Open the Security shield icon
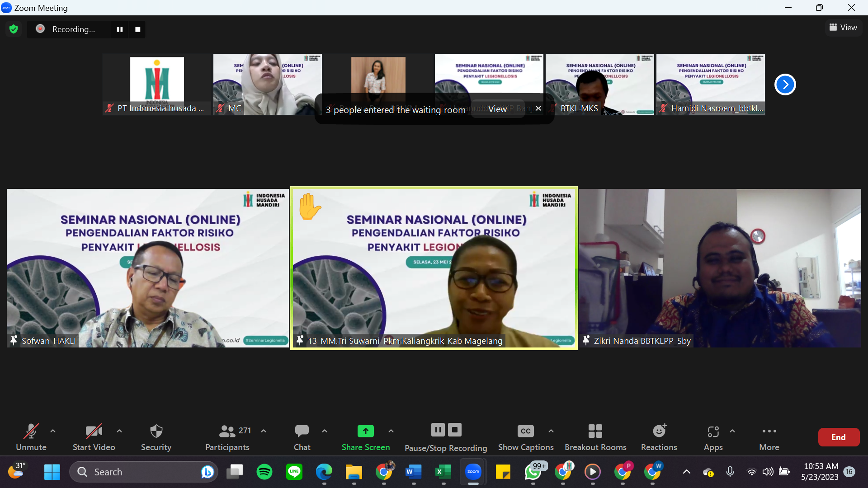868x488 pixels. click(x=156, y=431)
